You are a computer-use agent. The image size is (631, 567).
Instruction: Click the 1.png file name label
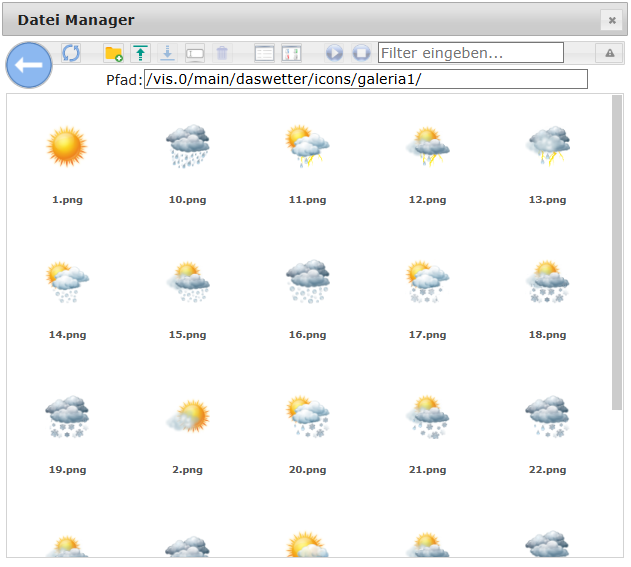click(67, 200)
